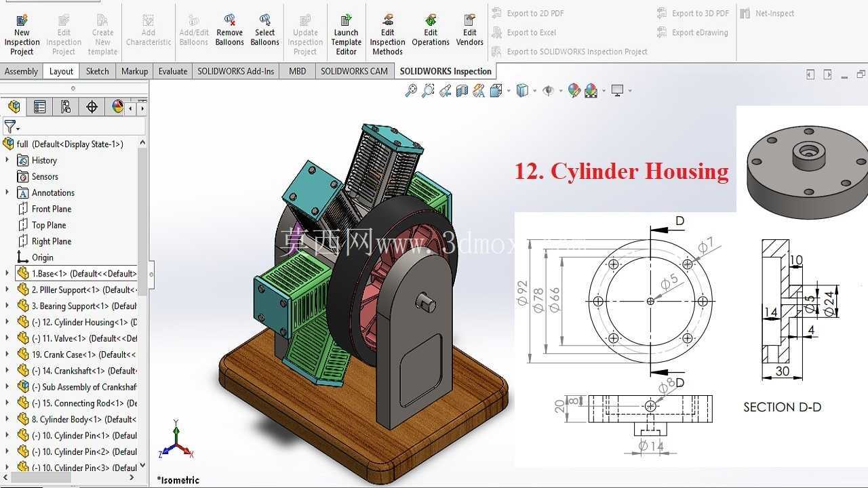Image resolution: width=868 pixels, height=488 pixels.
Task: Expand 19. Crank Case<1> node
Action: coord(7,354)
